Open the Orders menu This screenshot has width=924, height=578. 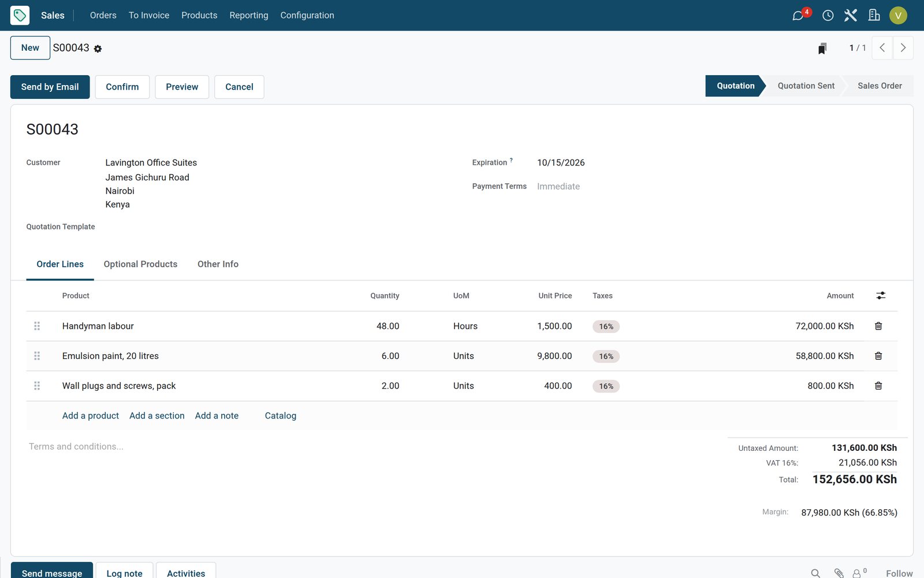click(x=103, y=15)
